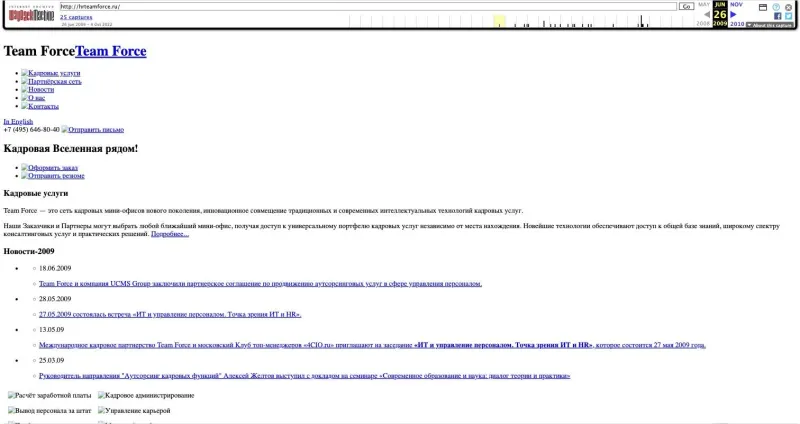Select highlighted 2009 segment on timeline
This screenshot has height=424, width=800.
coord(499,21)
